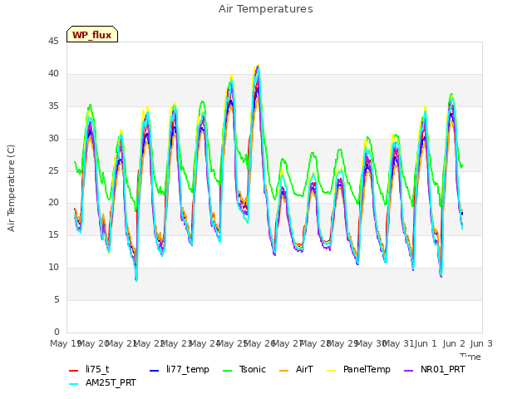The image size is (532, 399).
Task: Click the Jun 2 x-axis tick label
Action: (454, 343)
